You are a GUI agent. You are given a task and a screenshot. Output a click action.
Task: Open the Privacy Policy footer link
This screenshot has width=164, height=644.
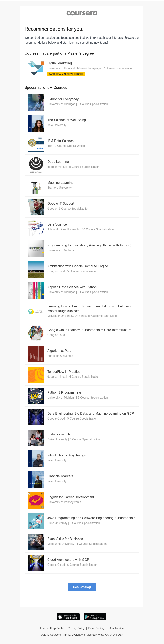76,628
